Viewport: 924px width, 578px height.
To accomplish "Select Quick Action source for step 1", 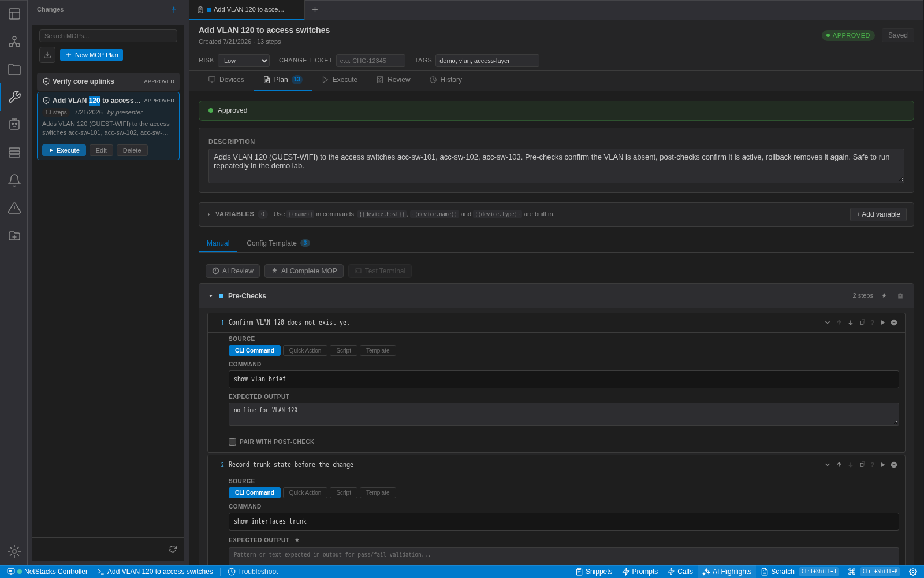I will tap(305, 351).
